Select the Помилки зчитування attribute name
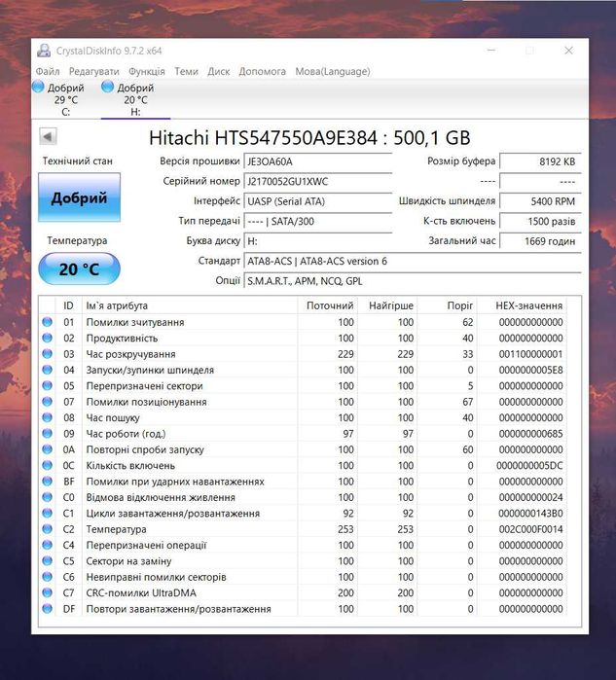 135,322
